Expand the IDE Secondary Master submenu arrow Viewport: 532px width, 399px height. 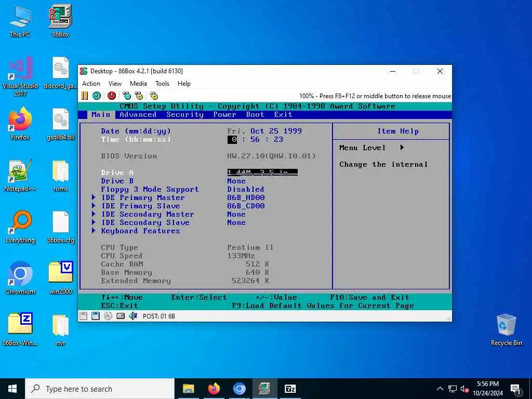[94, 214]
